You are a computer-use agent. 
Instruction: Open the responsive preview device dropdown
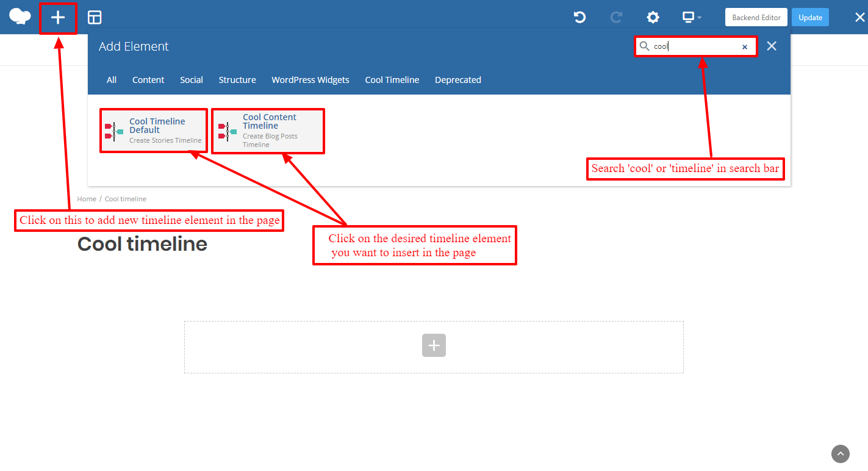point(691,17)
